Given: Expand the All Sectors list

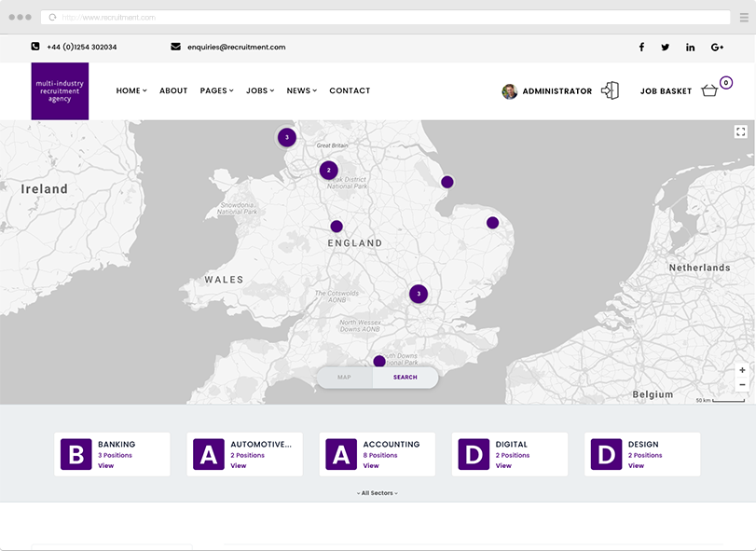Looking at the screenshot, I should point(378,493).
